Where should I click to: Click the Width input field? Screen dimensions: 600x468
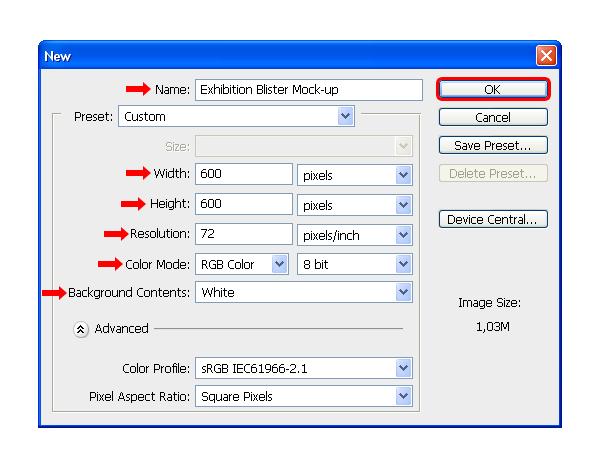tap(243, 175)
